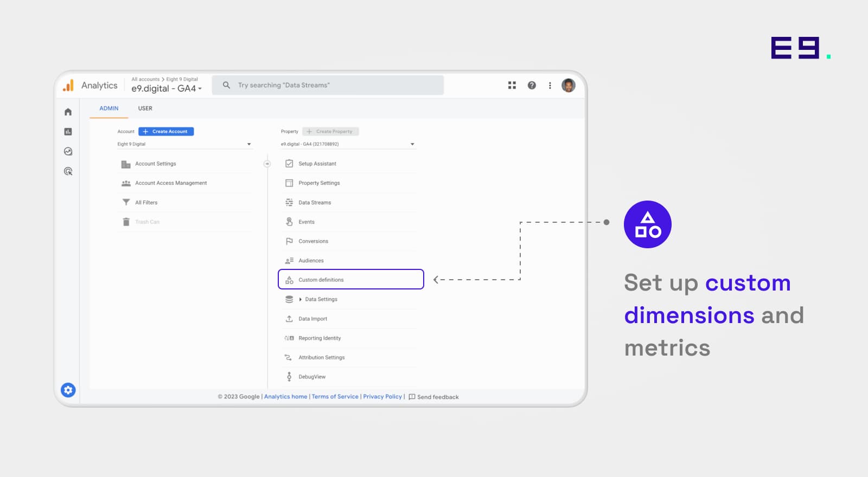Click the Data Import upload icon
Viewport: 868px width, 477px height.
[x=289, y=319]
